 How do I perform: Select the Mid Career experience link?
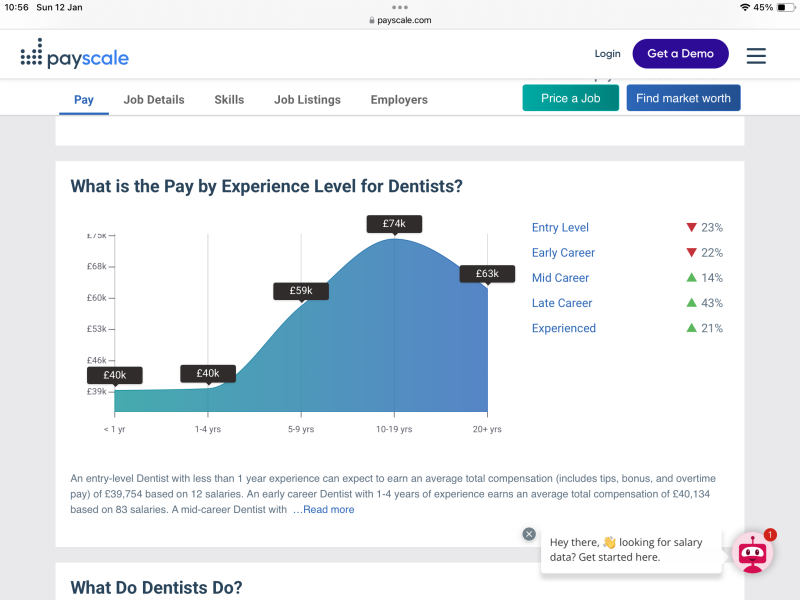tap(560, 277)
